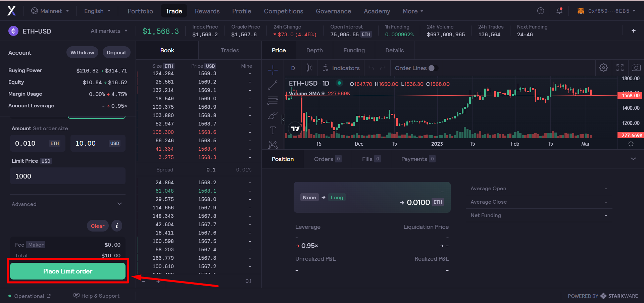This screenshot has height=303, width=644.
Task: Switch to the Depth chart tab
Action: [314, 50]
